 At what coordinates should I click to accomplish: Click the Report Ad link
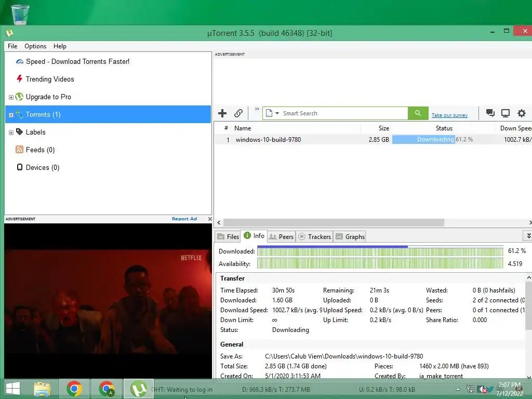pyautogui.click(x=184, y=219)
